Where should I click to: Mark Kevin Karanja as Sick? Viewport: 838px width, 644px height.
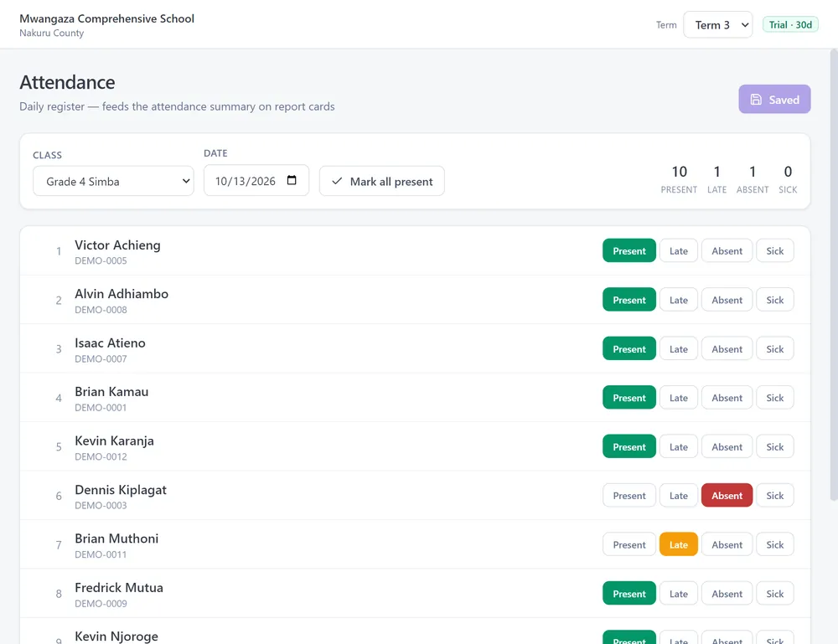pyautogui.click(x=775, y=447)
